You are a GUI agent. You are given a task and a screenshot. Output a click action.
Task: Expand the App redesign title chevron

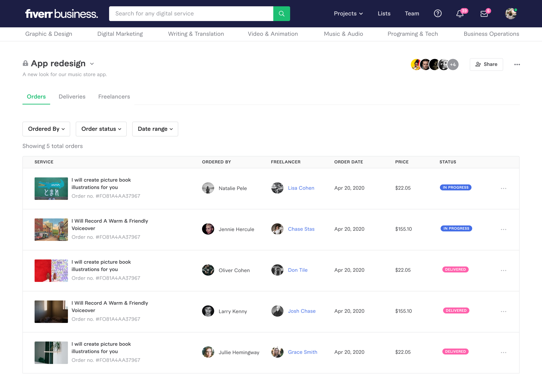tap(92, 64)
